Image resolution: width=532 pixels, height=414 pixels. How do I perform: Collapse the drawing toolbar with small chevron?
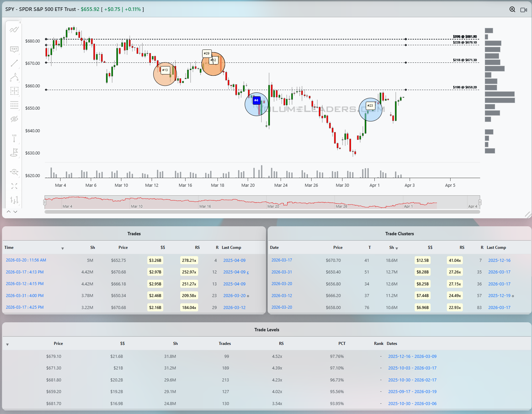[20, 23]
